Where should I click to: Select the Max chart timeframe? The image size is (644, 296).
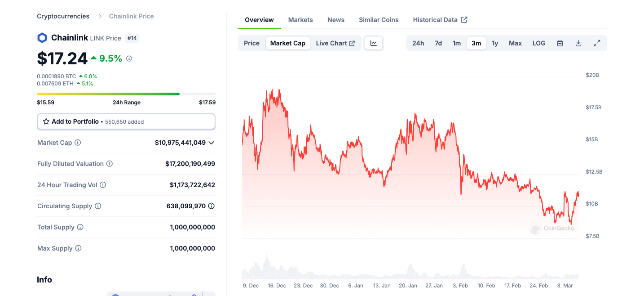[x=515, y=43]
